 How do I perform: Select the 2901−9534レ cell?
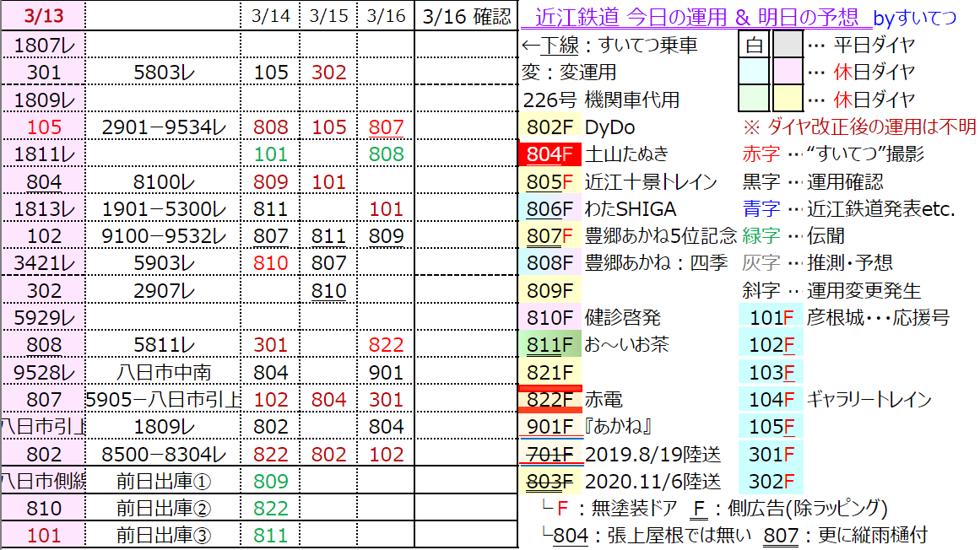click(x=163, y=127)
